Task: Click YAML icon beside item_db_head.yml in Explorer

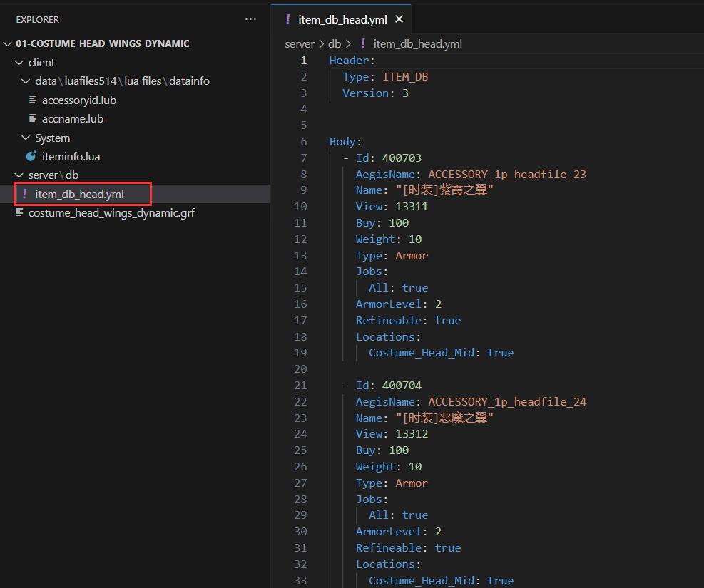Action: 25,194
